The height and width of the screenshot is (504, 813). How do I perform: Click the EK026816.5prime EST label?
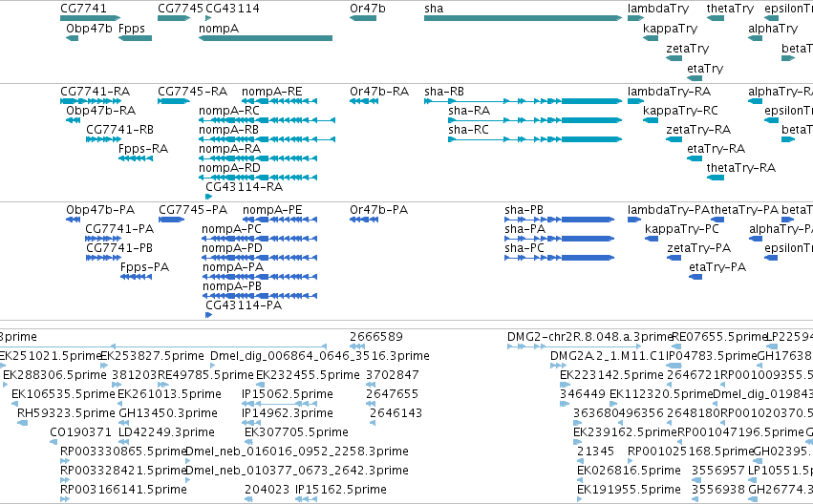[629, 471]
